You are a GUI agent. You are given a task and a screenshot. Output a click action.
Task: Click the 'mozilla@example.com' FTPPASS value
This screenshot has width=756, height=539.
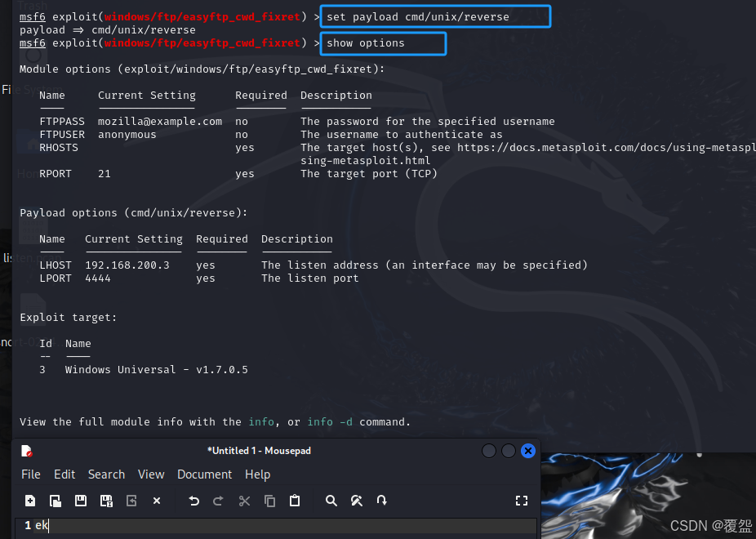click(160, 122)
